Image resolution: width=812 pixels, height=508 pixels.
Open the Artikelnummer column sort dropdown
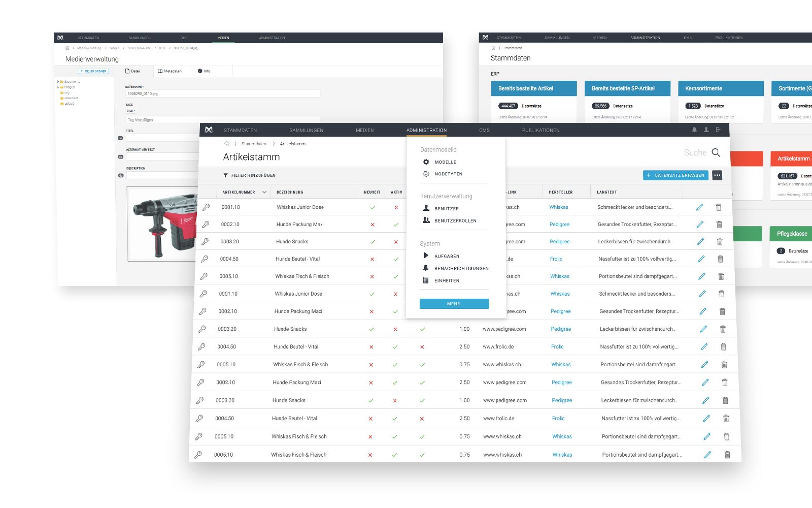pos(264,192)
